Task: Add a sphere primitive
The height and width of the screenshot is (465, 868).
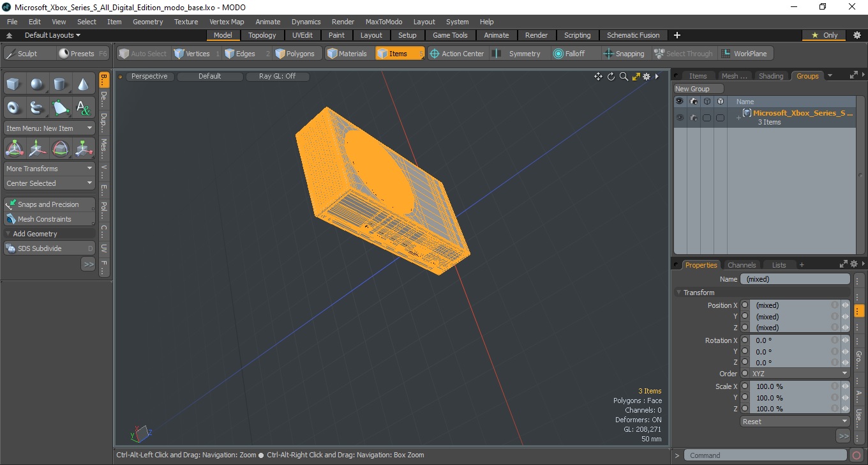Action: 38,84
